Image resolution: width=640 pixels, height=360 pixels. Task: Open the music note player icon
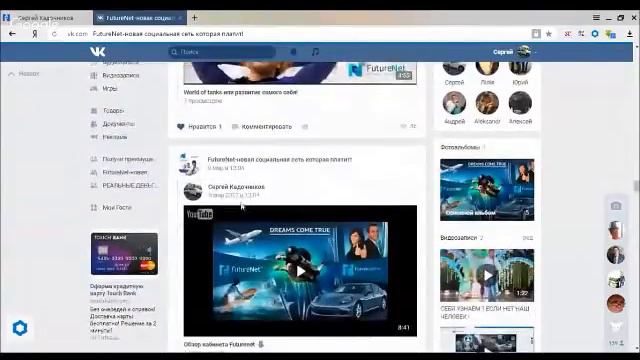[x=315, y=52]
